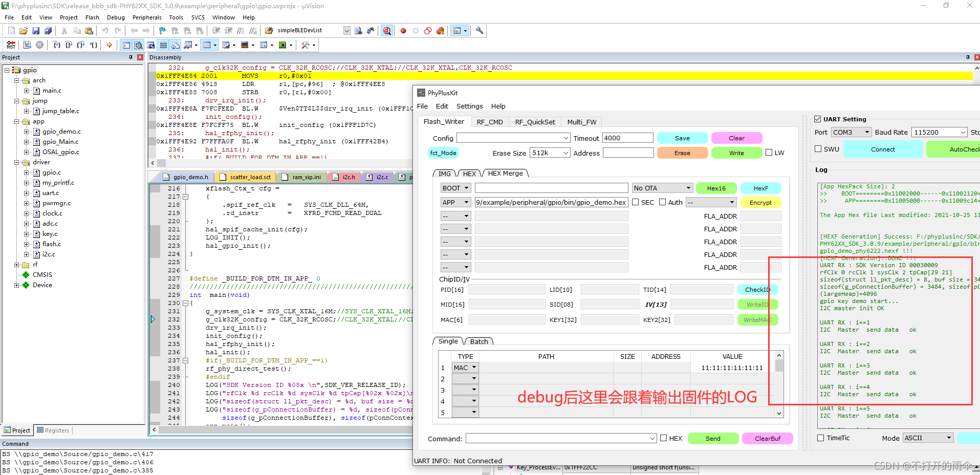Screen dimensions: 980x475
Task: Open the Baud Rate 115200 dropdown
Action: [x=940, y=132]
